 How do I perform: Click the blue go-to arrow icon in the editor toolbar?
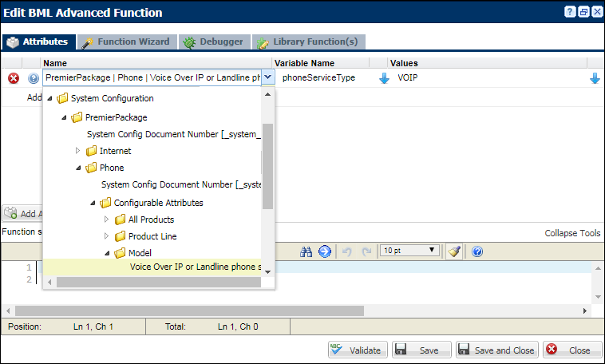[x=325, y=251]
